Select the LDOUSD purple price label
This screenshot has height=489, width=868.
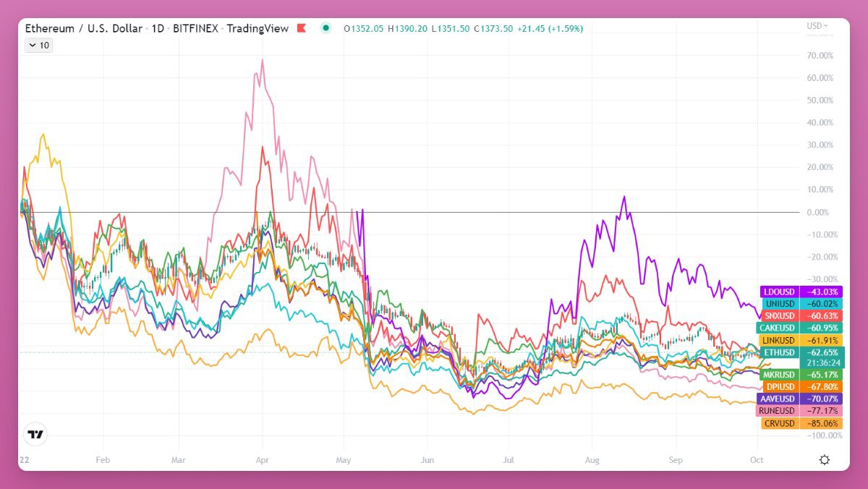click(x=778, y=292)
